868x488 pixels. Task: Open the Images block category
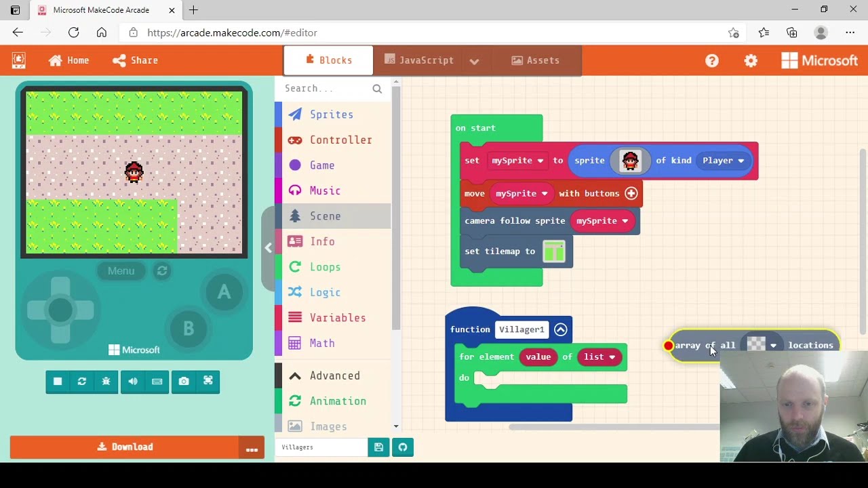coord(332,426)
